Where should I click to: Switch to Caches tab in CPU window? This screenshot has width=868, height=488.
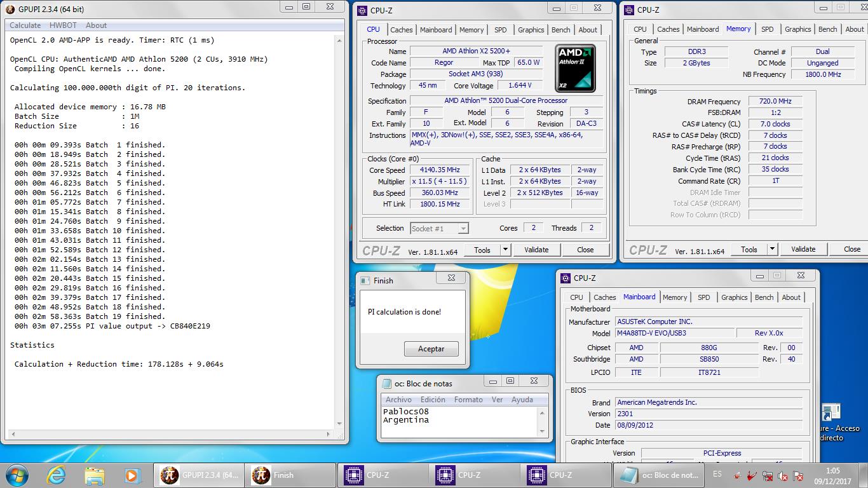tap(402, 30)
